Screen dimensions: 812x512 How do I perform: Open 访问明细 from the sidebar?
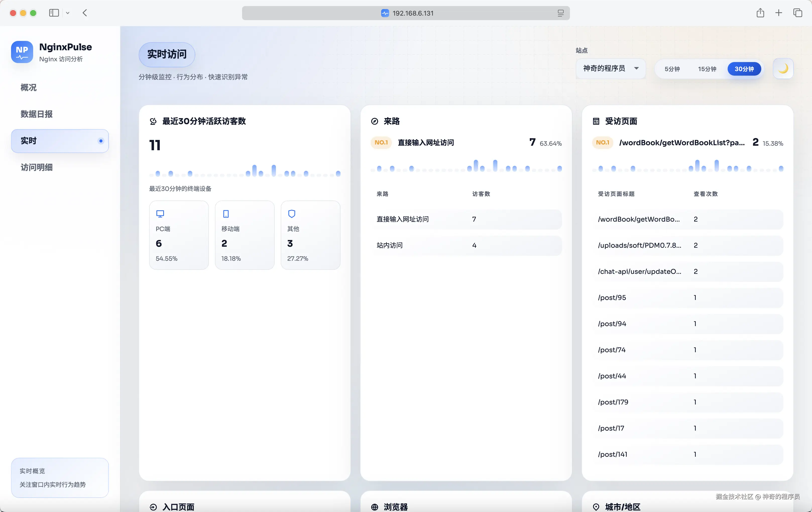(36, 167)
